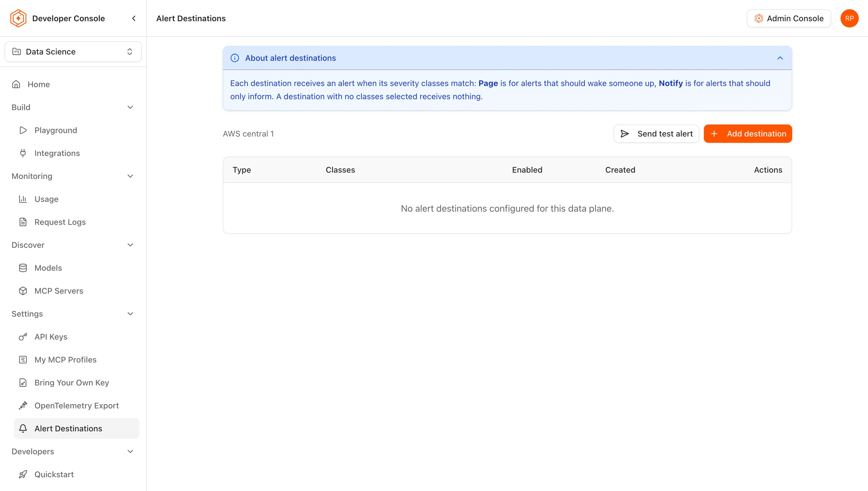
Task: Open the Admin Console
Action: tap(789, 18)
